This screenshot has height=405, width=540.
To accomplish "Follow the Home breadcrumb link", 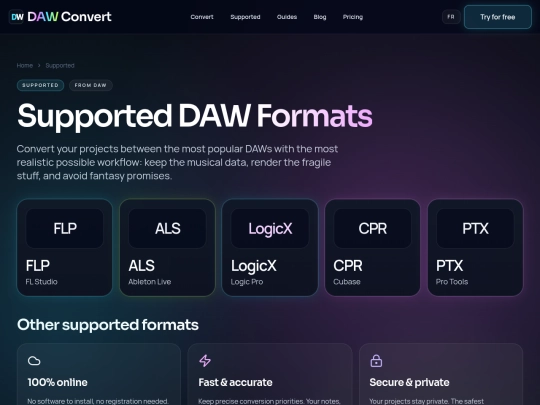I will pyautogui.click(x=25, y=65).
